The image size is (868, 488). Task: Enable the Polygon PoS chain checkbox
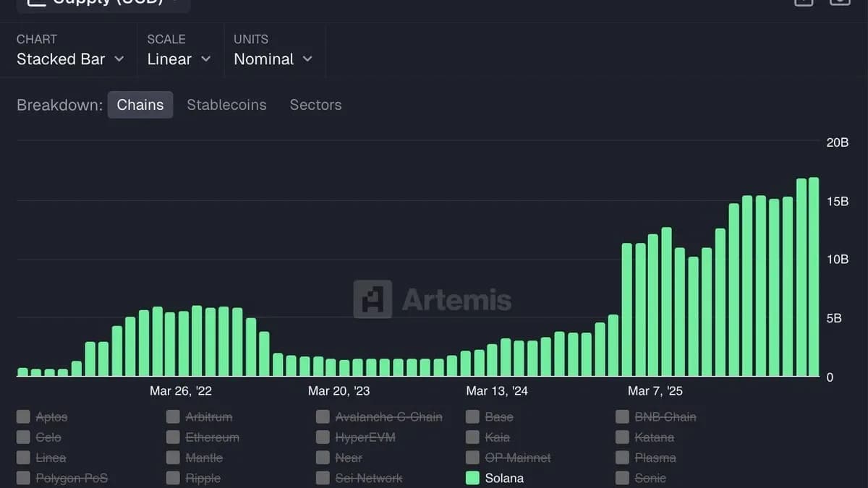[x=23, y=477]
